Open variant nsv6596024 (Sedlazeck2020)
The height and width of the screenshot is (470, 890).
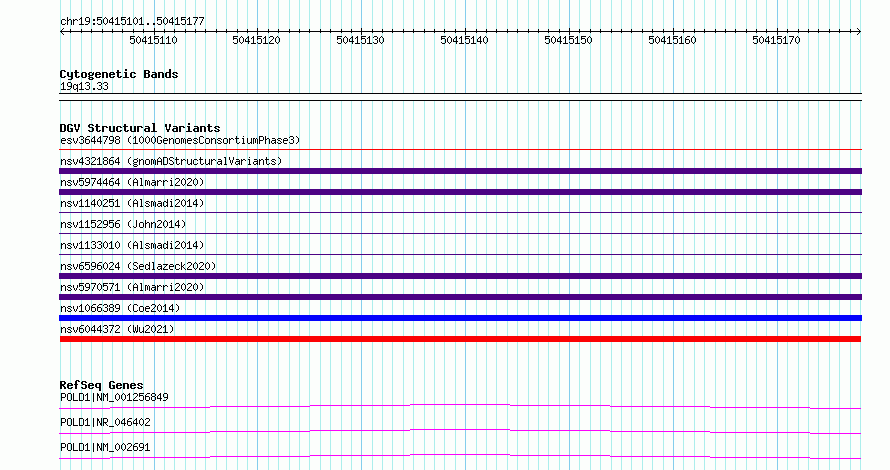click(x=138, y=266)
